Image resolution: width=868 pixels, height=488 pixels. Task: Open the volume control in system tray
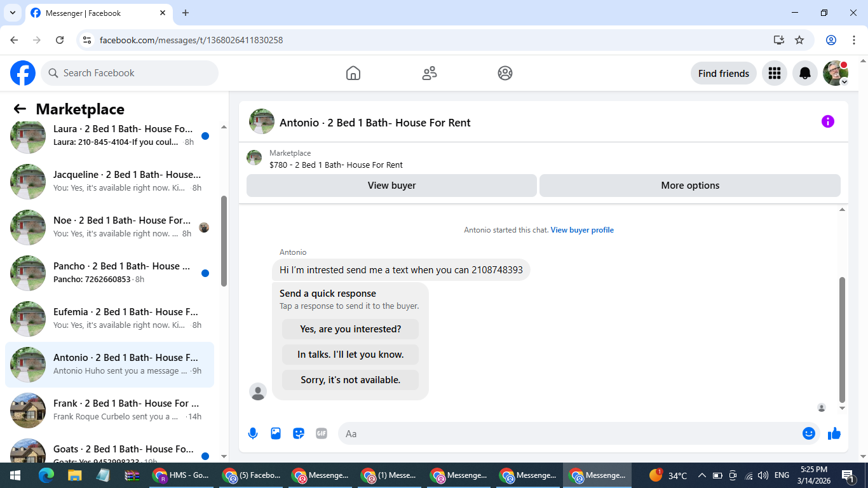point(763,475)
